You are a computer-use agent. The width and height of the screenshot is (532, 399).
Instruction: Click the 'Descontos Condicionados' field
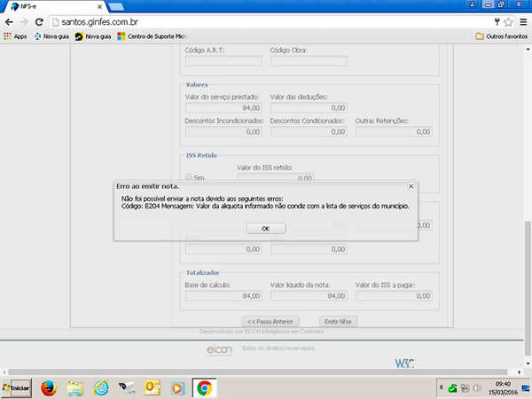click(309, 131)
